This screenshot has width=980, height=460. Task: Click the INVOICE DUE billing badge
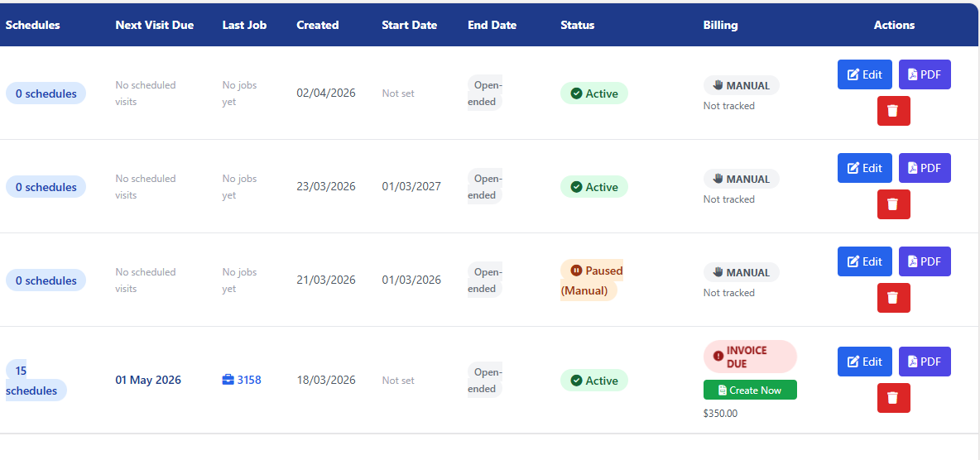[x=750, y=357]
